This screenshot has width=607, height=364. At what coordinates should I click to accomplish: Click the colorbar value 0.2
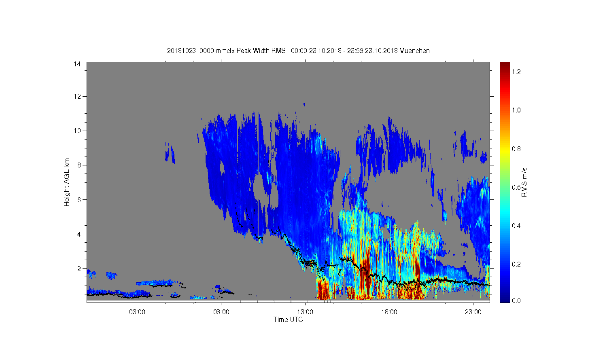(516, 264)
